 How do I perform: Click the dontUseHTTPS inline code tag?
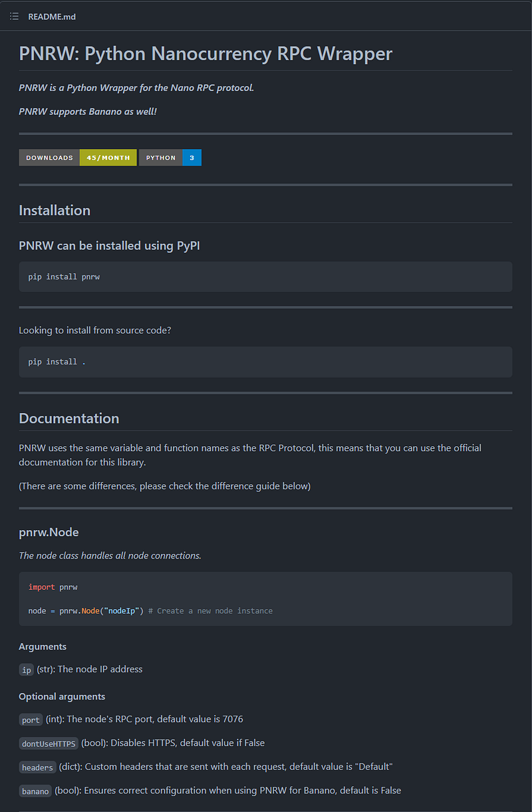tap(49, 743)
